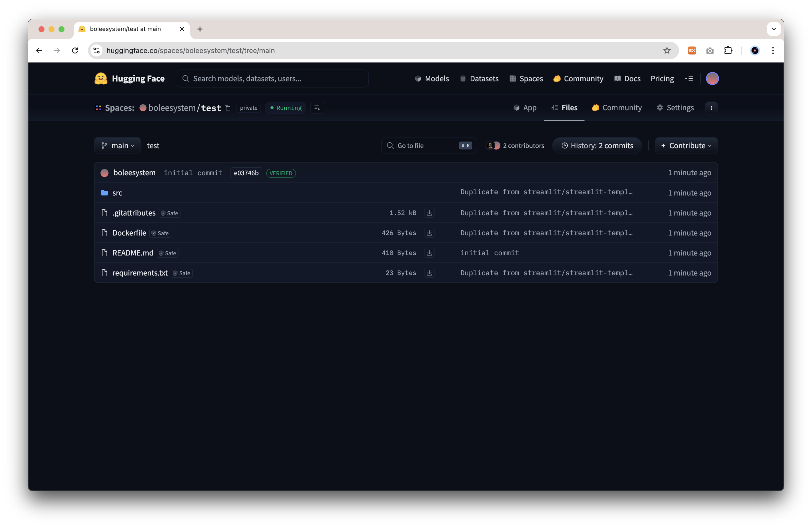Expand the main branch dropdown
The height and width of the screenshot is (528, 812).
point(118,146)
